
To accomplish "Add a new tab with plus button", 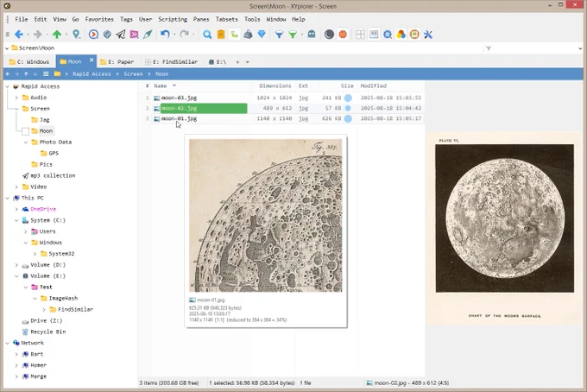I will click(x=237, y=62).
